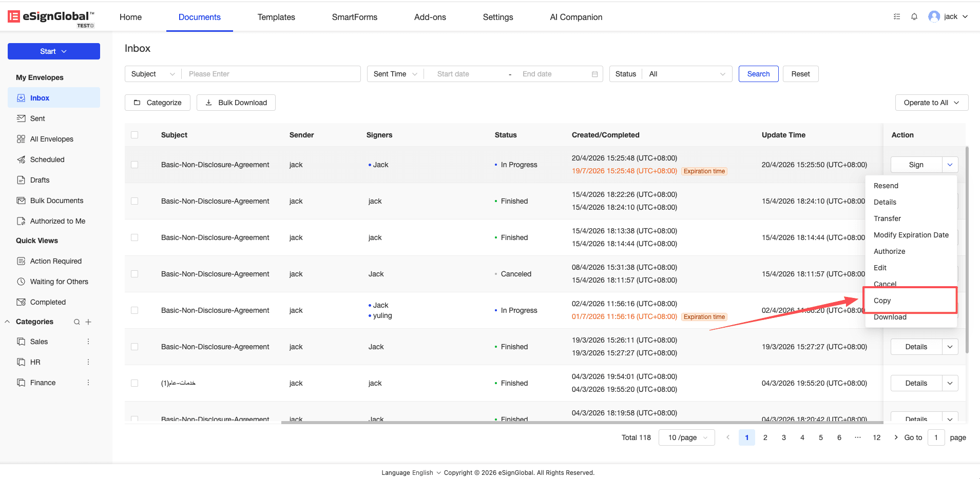
Task: Select Modify Expiration Date menu item
Action: tap(911, 235)
